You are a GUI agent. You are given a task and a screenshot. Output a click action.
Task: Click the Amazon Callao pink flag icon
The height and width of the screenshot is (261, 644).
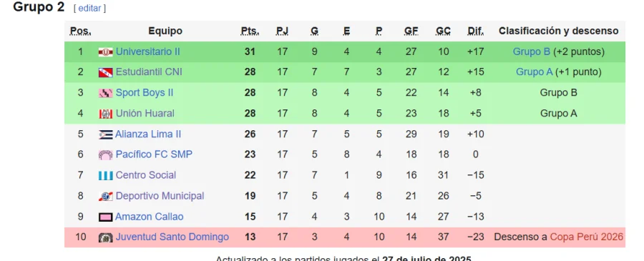click(x=106, y=217)
